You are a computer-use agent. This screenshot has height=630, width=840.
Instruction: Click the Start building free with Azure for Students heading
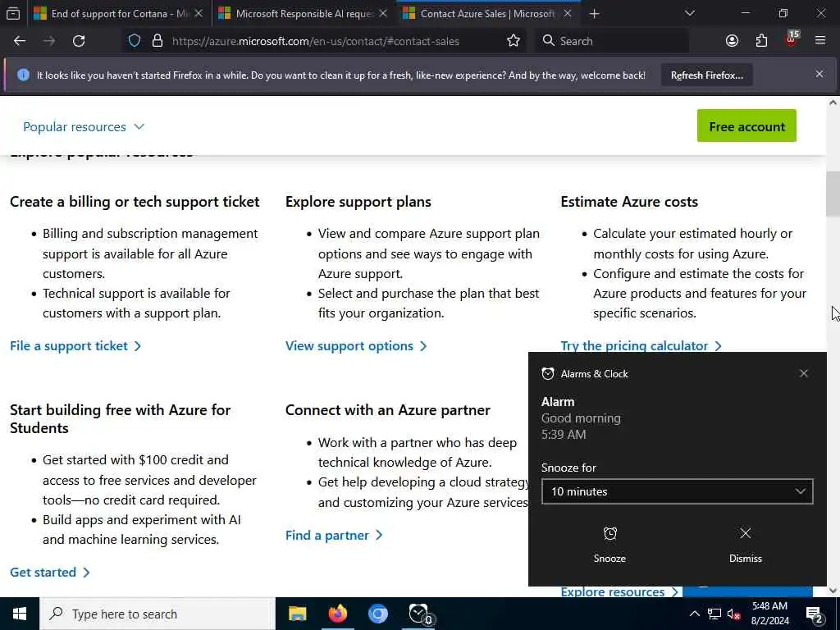click(x=120, y=419)
